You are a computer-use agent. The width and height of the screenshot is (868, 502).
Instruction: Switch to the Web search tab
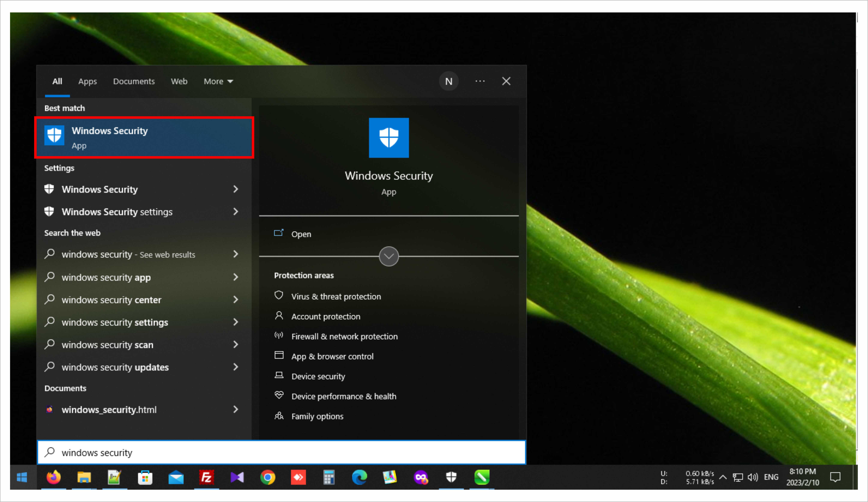(x=179, y=81)
